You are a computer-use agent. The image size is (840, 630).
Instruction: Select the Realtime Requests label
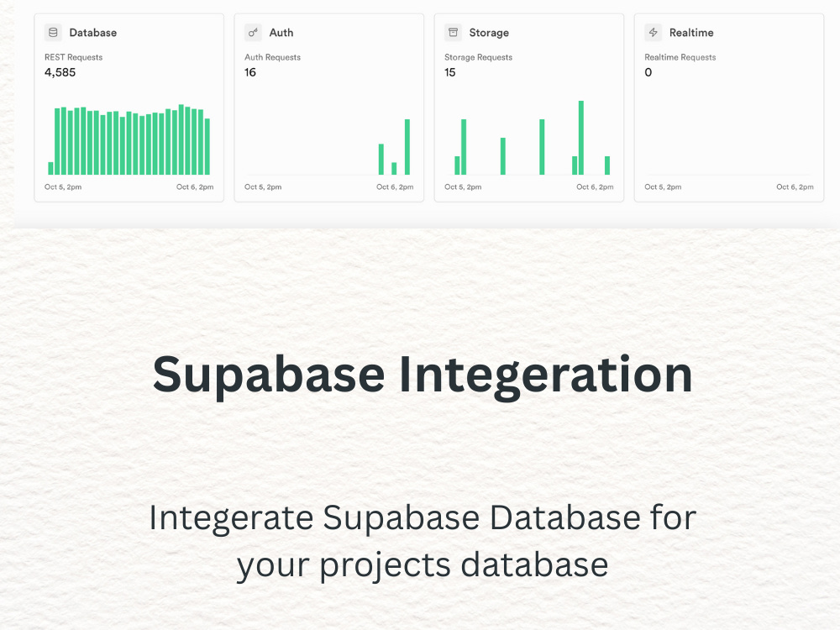(x=680, y=57)
